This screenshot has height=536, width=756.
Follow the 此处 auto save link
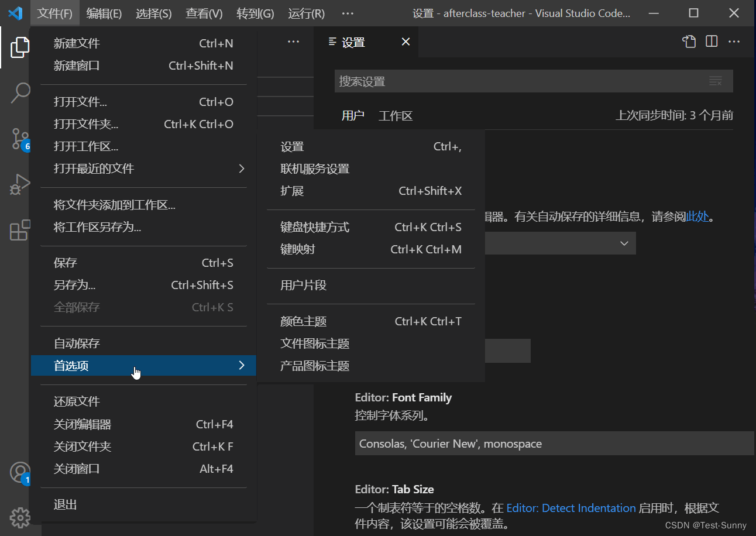(x=697, y=217)
